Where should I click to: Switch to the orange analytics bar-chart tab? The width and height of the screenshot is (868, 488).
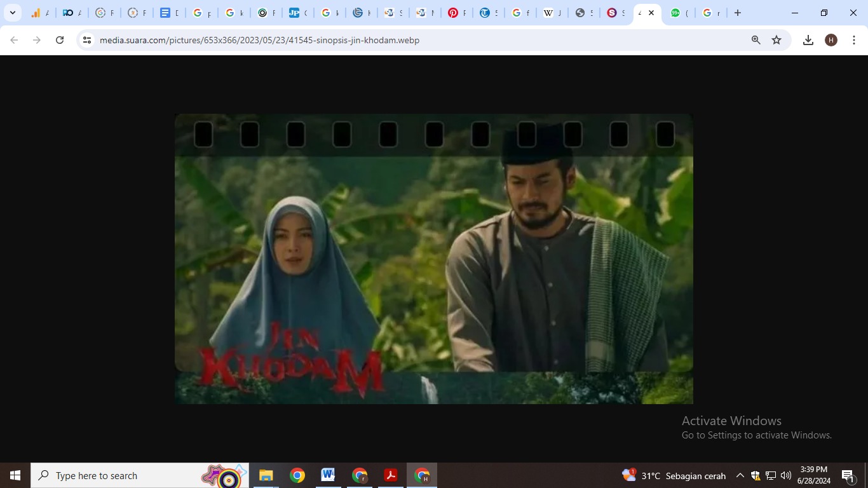pyautogui.click(x=40, y=13)
